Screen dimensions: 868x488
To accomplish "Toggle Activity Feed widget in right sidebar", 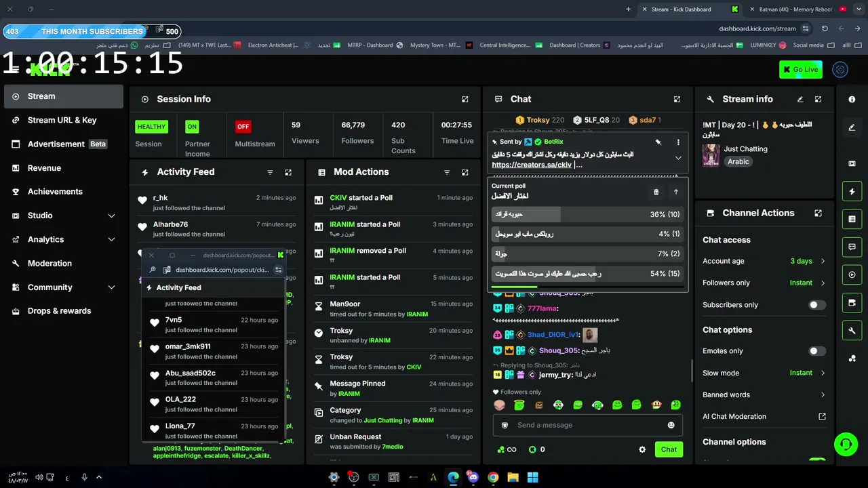I will (x=852, y=192).
